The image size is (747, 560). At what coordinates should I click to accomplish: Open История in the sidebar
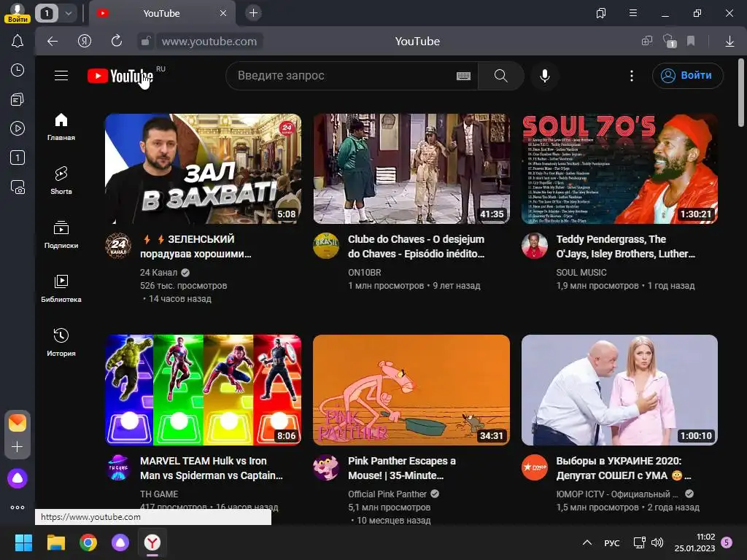pyautogui.click(x=61, y=343)
